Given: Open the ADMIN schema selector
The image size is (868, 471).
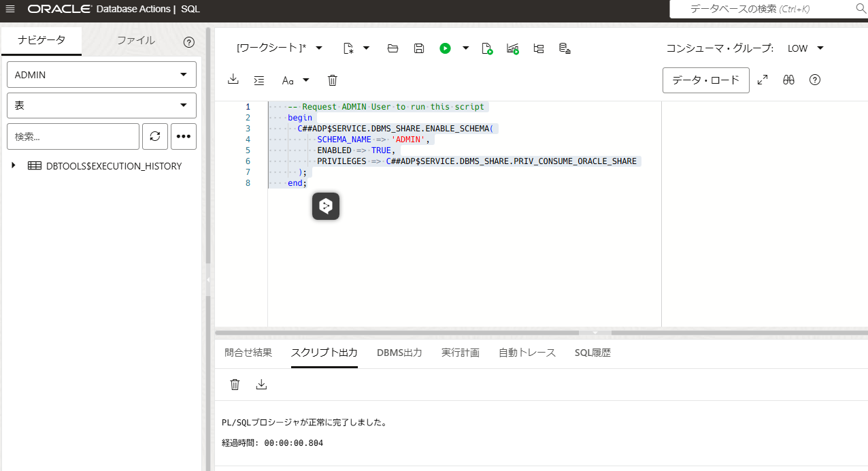Looking at the screenshot, I should pos(101,74).
